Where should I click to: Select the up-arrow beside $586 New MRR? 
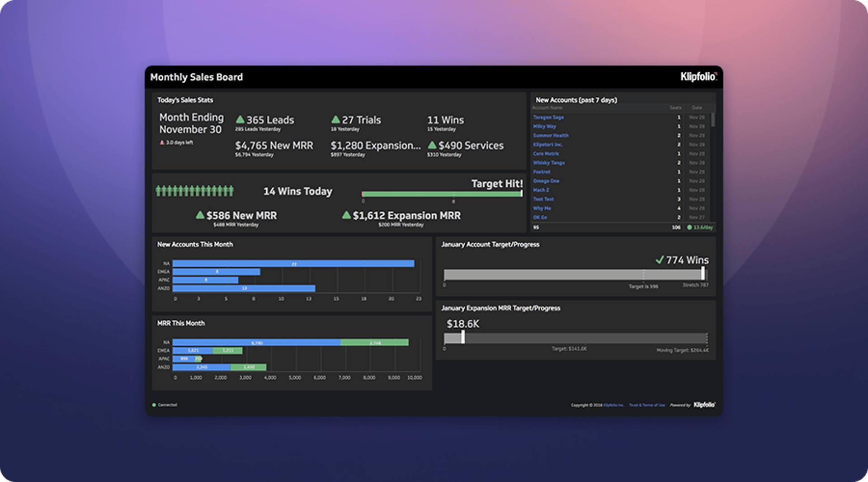point(200,215)
